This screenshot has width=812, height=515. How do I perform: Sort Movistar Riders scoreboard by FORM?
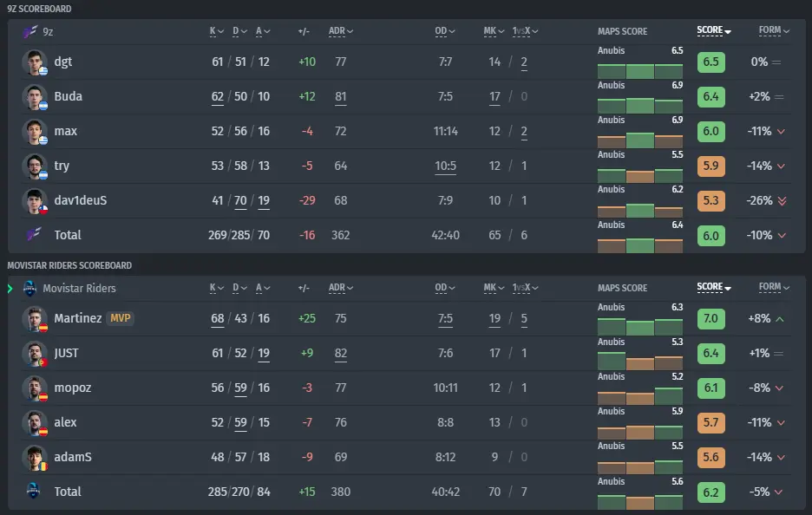[774, 287]
